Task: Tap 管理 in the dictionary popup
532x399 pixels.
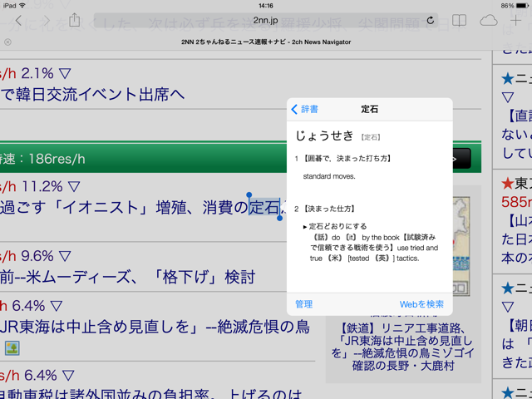Action: coord(304,304)
